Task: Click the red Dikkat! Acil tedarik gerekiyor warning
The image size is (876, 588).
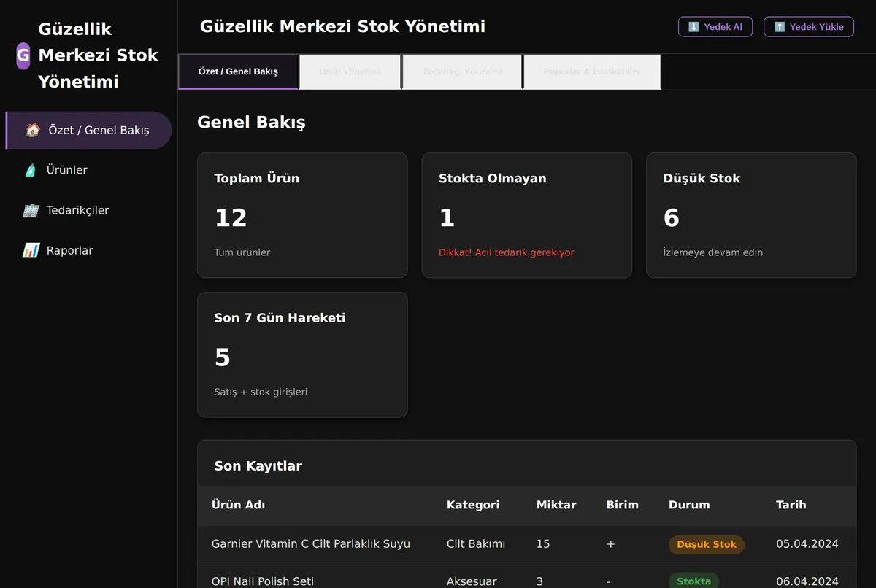Action: tap(507, 252)
